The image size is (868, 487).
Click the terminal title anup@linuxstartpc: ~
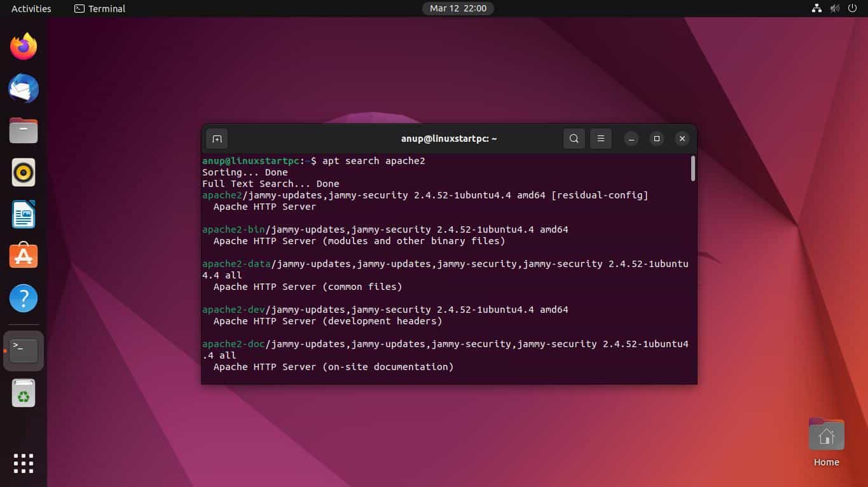click(x=448, y=139)
